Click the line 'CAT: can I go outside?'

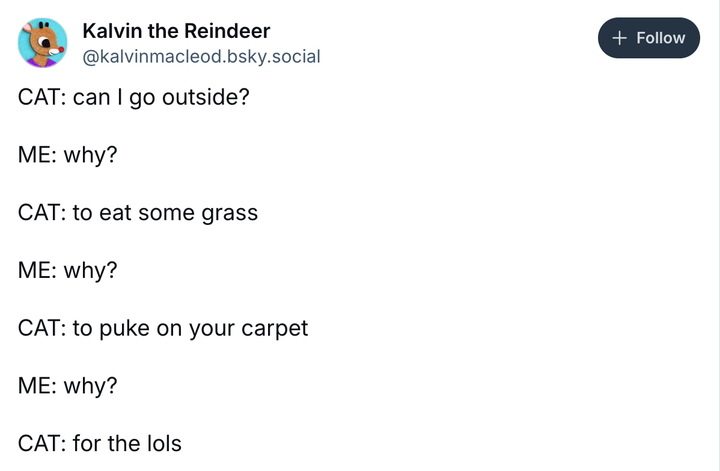(x=134, y=97)
